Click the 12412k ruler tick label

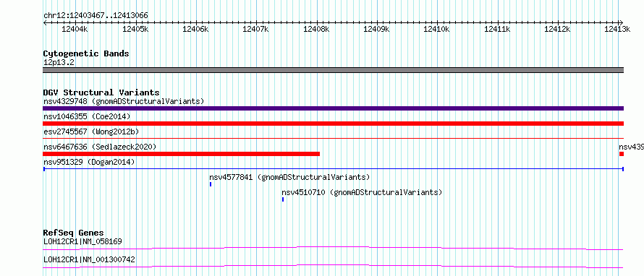coord(558,29)
